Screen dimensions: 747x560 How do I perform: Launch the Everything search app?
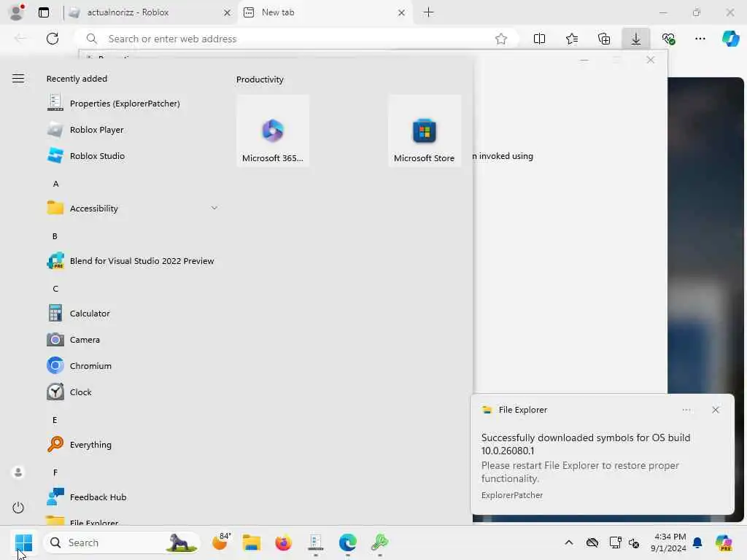pyautogui.click(x=79, y=444)
